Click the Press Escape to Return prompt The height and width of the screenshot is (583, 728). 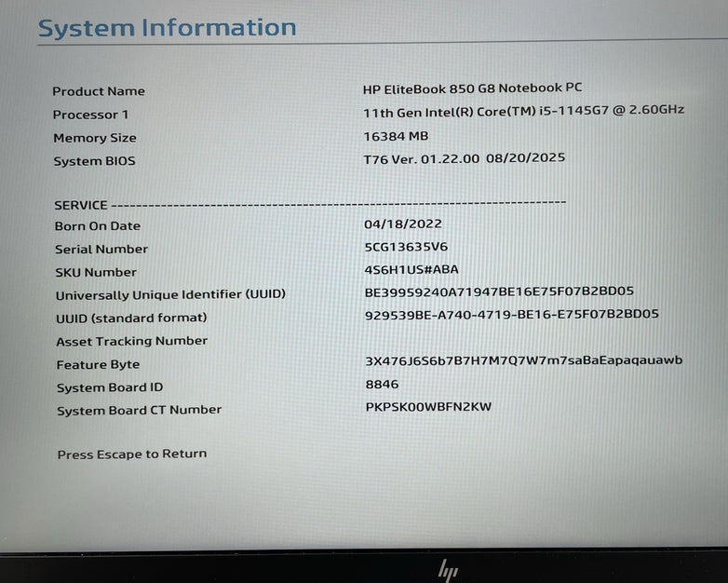132,454
